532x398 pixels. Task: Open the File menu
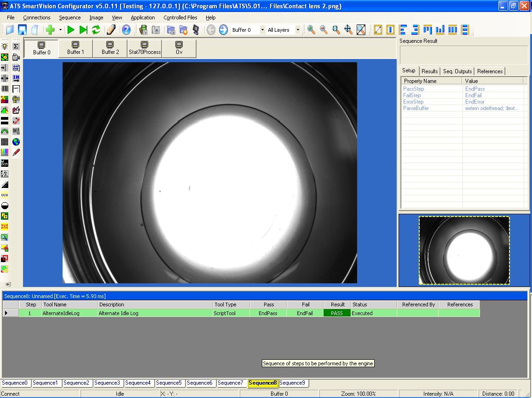tap(11, 18)
